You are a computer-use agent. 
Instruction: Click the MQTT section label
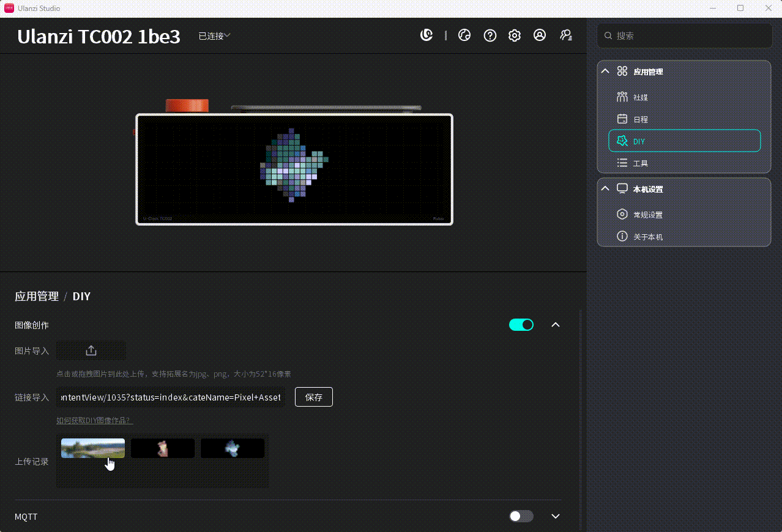pos(26,517)
